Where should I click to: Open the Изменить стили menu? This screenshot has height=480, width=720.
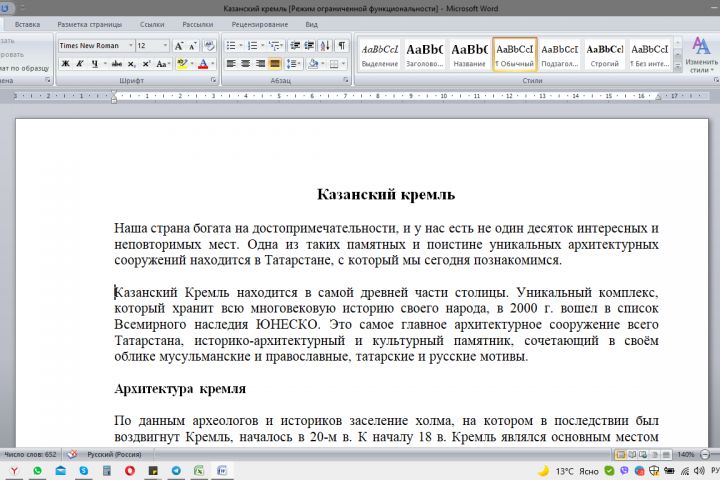coord(701,55)
